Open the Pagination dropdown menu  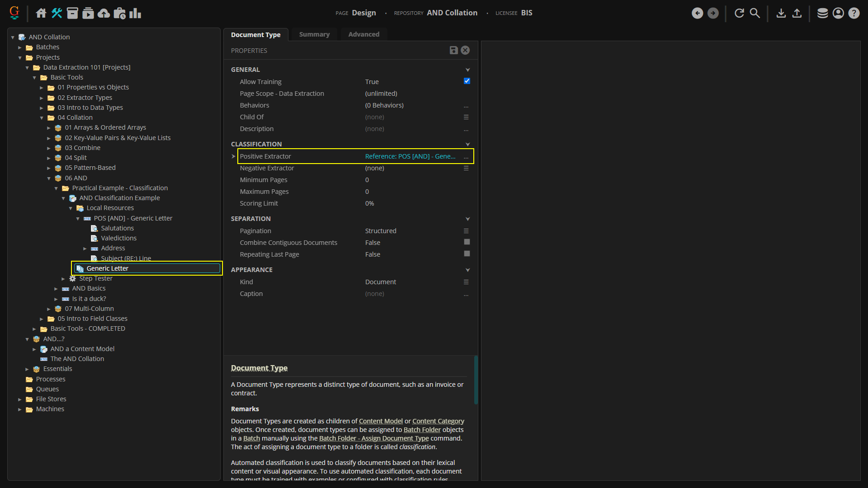[x=466, y=231]
